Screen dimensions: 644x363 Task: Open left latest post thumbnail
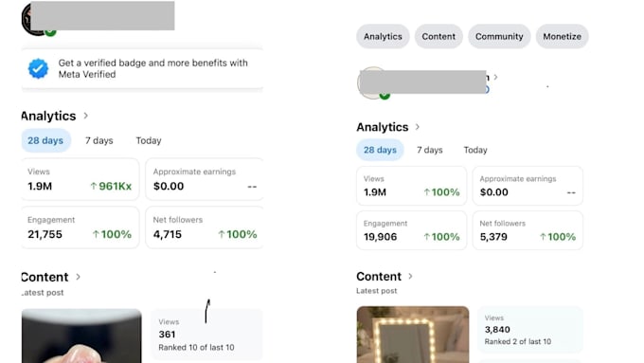click(x=81, y=336)
